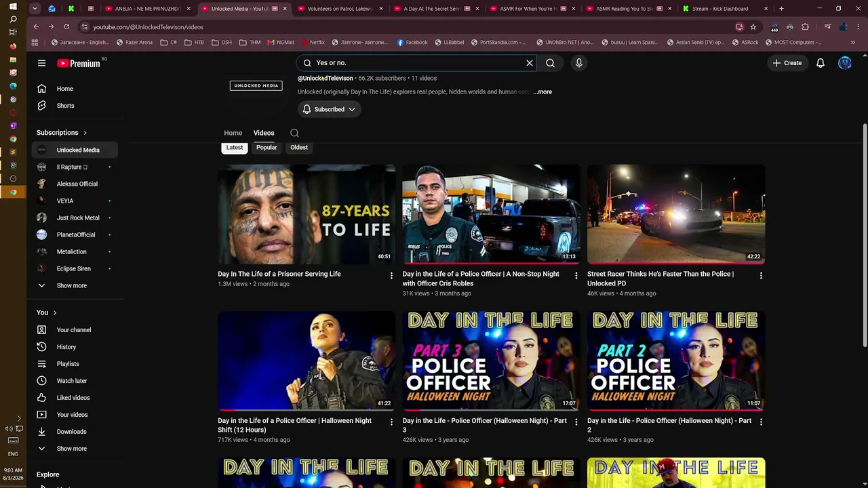Open Shorts from the sidebar
The height and width of the screenshot is (488, 868).
[75, 106]
